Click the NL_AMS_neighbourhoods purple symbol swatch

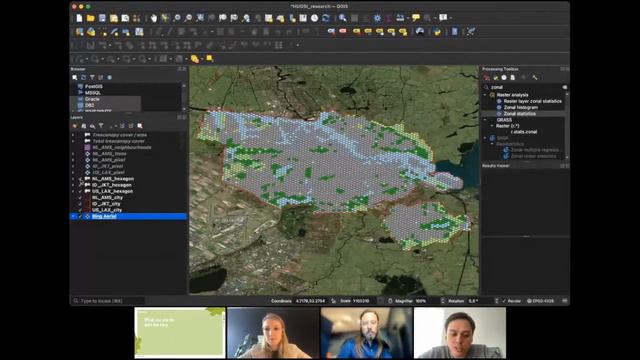pos(87,147)
